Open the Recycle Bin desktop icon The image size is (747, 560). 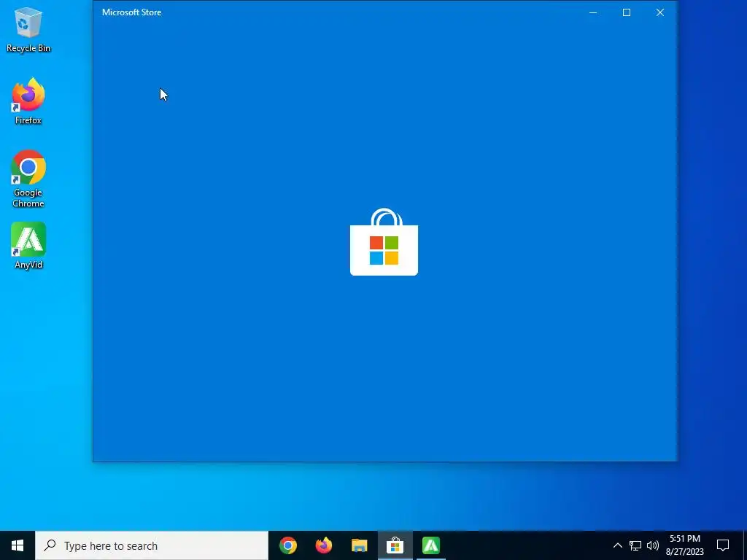[x=28, y=29]
